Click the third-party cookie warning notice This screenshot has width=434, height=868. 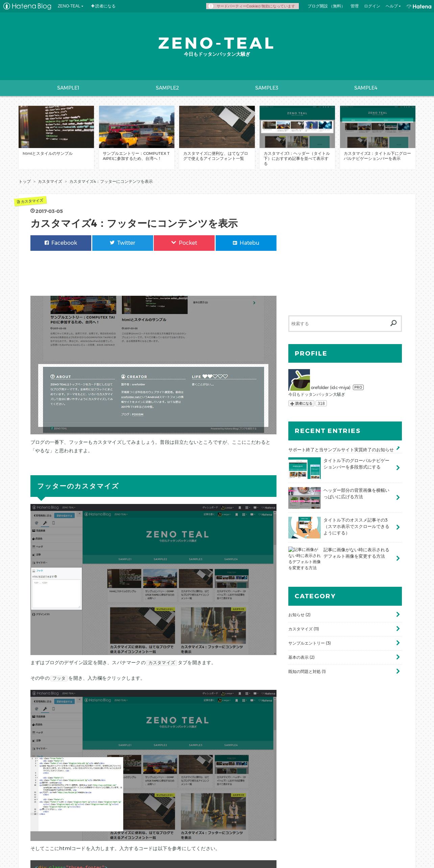(252, 6)
